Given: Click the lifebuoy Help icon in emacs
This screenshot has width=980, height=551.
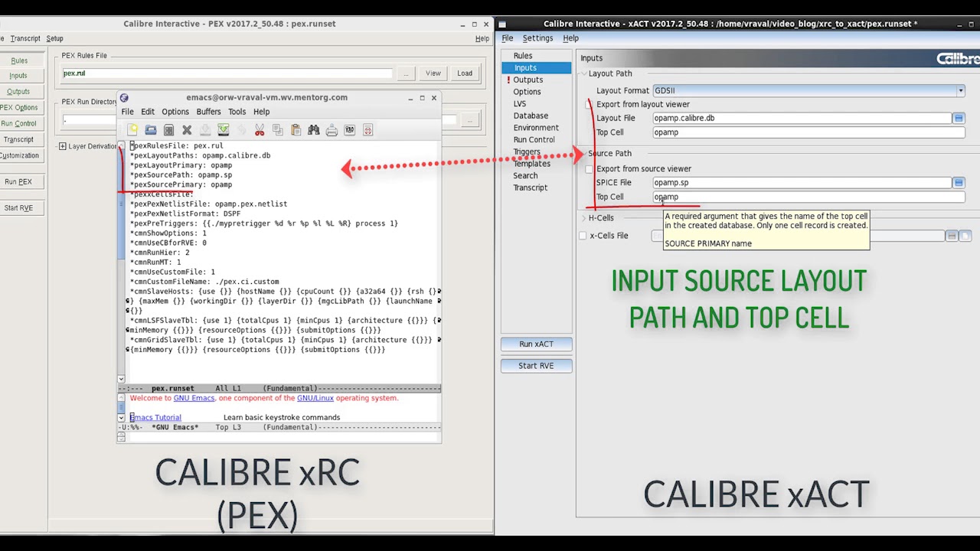Looking at the screenshot, I should (x=367, y=130).
